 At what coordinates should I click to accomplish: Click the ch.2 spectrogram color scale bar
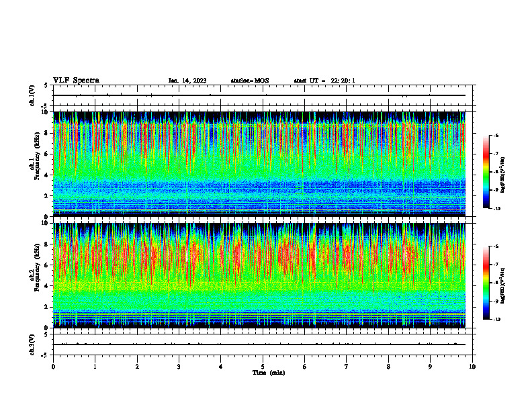[x=486, y=283]
